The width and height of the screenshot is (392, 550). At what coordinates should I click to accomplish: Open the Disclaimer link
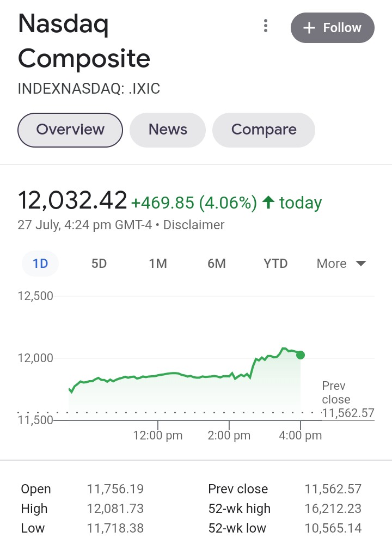tap(194, 224)
